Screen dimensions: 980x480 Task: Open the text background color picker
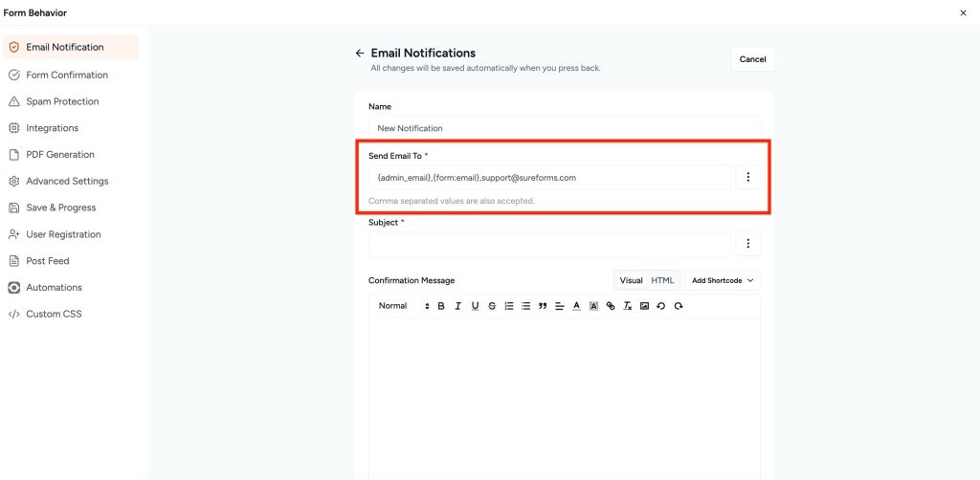point(593,306)
